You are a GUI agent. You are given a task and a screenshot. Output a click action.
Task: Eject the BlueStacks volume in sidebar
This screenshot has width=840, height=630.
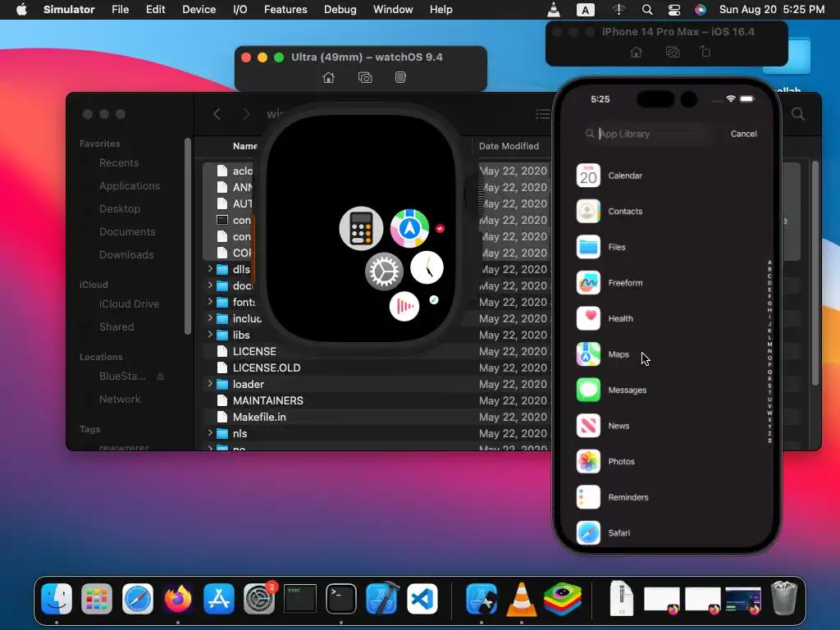[x=160, y=377]
